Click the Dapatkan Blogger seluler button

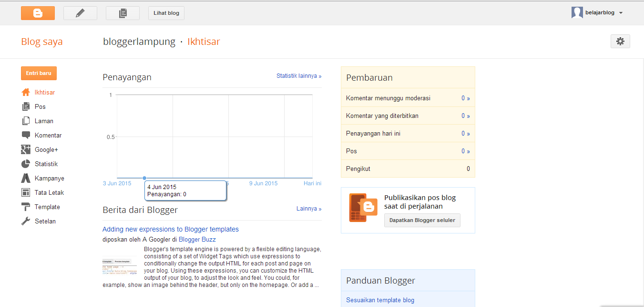click(422, 220)
